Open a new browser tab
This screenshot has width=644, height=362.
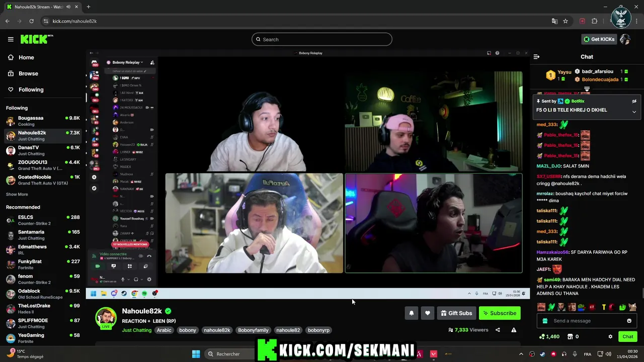tap(88, 7)
